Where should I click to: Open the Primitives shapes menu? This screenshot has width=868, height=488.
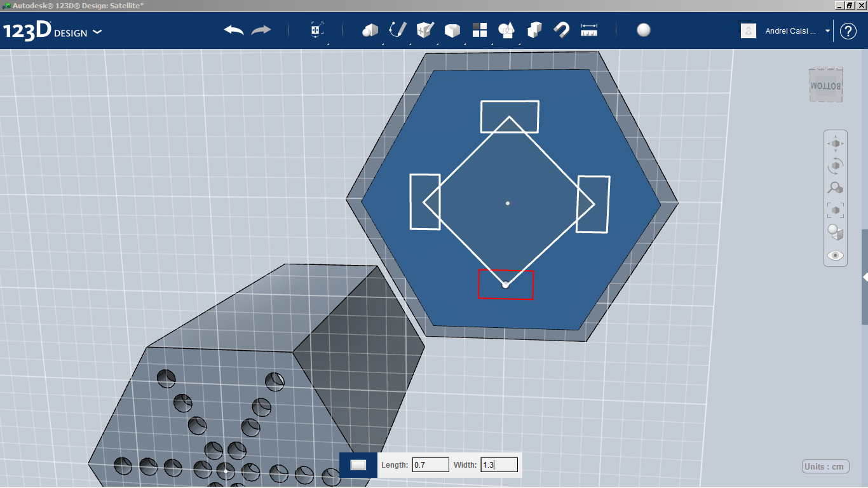(370, 30)
